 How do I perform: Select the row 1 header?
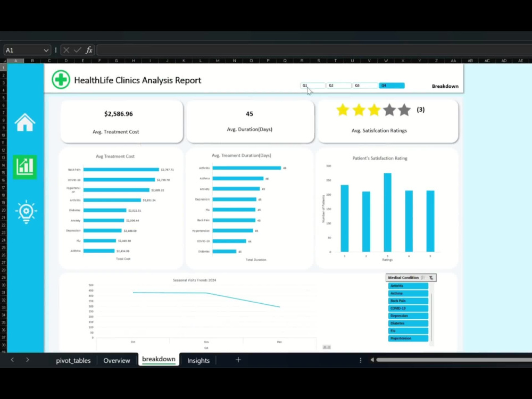pyautogui.click(x=3, y=68)
